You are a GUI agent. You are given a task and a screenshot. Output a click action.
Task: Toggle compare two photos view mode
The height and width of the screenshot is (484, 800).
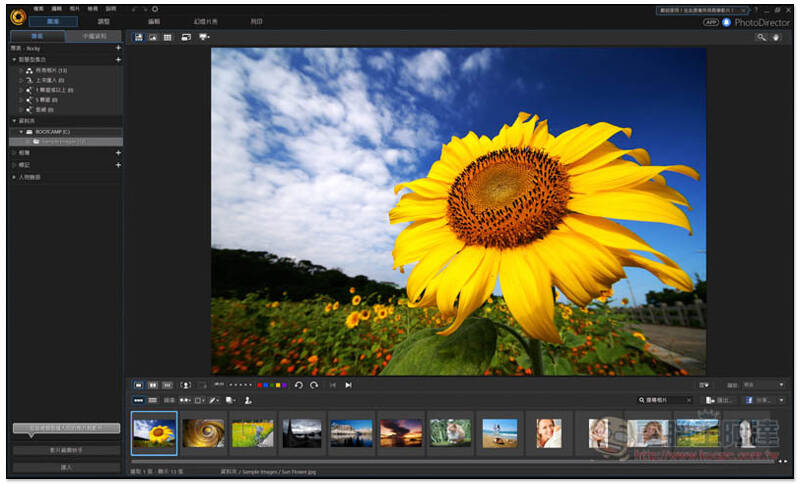pos(153,385)
